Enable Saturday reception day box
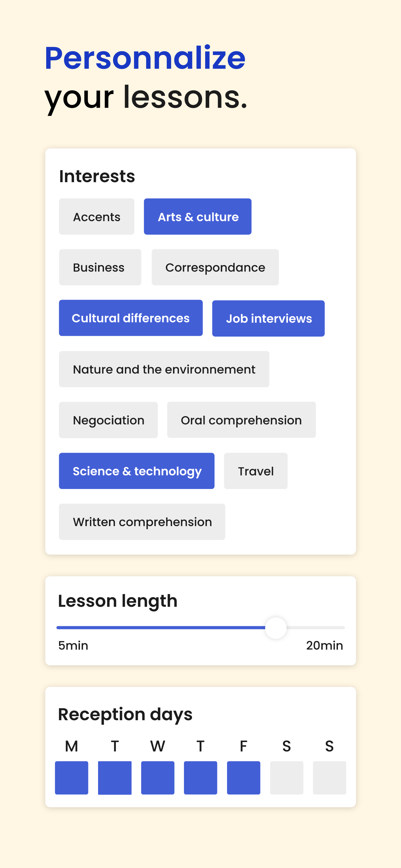Image resolution: width=401 pixels, height=868 pixels. point(286,778)
